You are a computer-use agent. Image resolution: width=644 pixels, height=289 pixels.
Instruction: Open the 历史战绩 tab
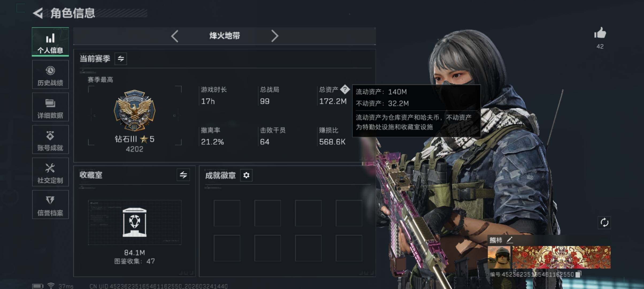[50, 74]
